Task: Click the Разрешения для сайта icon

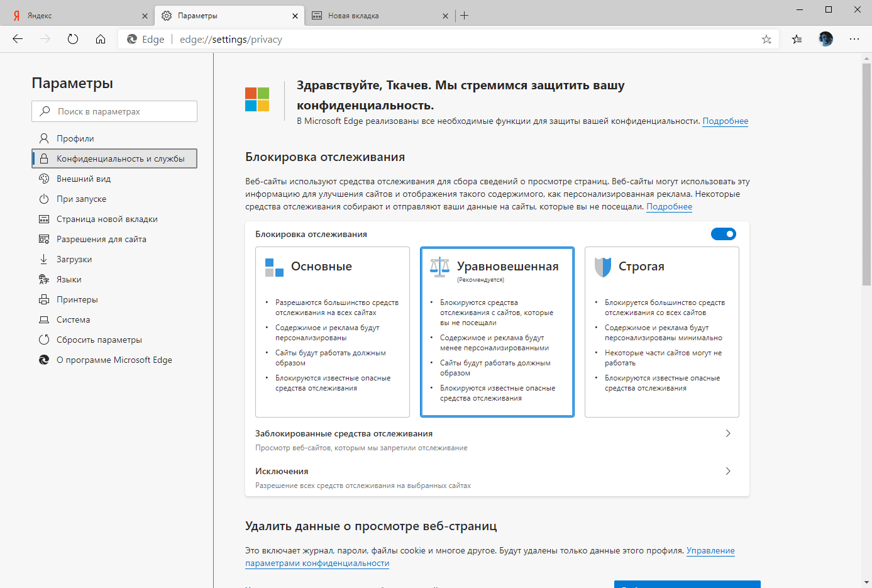Action: 44,239
